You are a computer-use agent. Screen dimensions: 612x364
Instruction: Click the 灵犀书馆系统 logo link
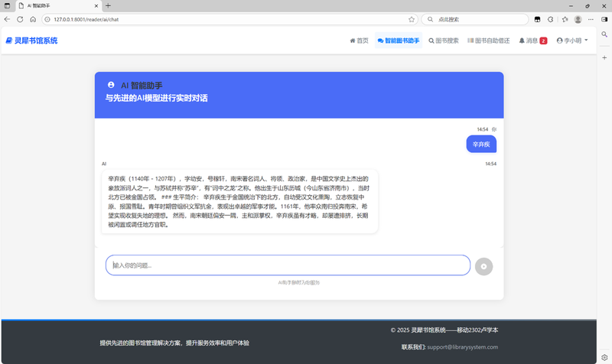pos(31,41)
